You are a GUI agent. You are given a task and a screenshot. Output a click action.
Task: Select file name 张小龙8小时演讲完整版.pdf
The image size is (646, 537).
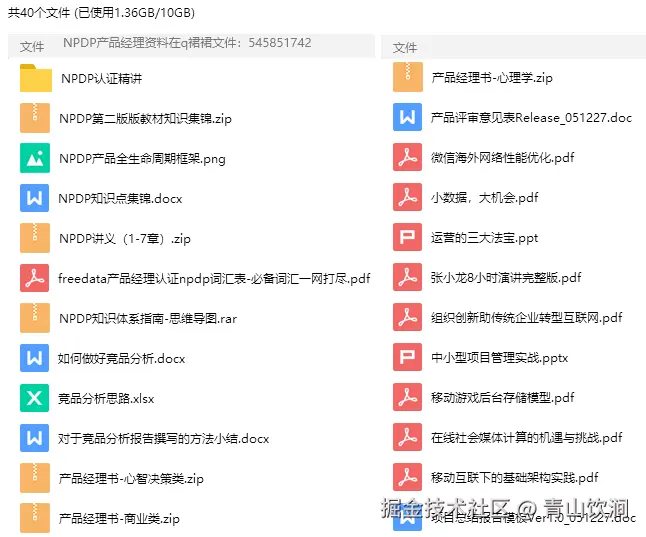(x=506, y=278)
